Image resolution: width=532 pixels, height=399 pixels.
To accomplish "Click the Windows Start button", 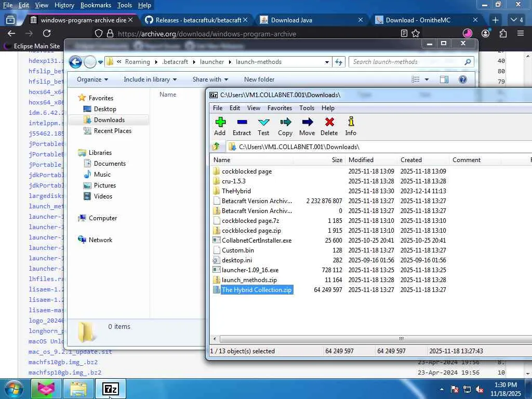I will coord(14,389).
